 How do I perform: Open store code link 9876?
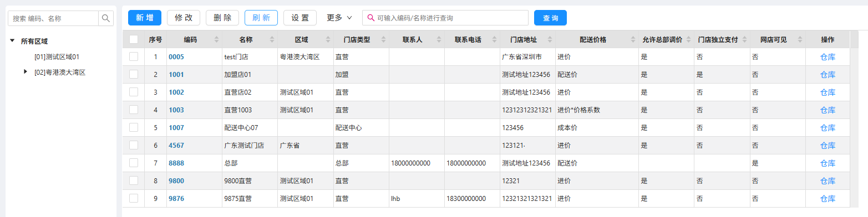coord(176,199)
